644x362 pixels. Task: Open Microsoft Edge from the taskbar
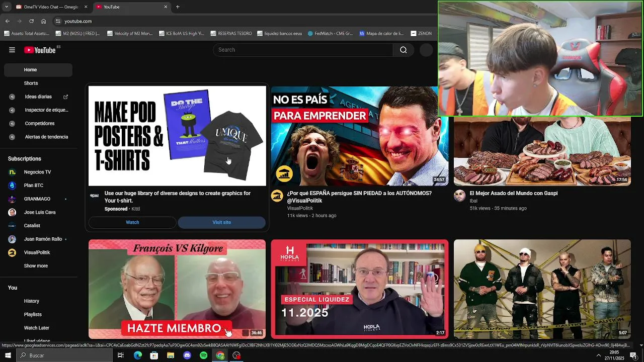point(137,355)
